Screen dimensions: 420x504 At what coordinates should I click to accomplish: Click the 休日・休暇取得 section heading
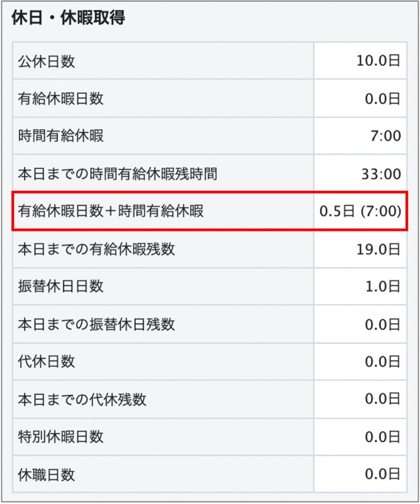tap(68, 18)
